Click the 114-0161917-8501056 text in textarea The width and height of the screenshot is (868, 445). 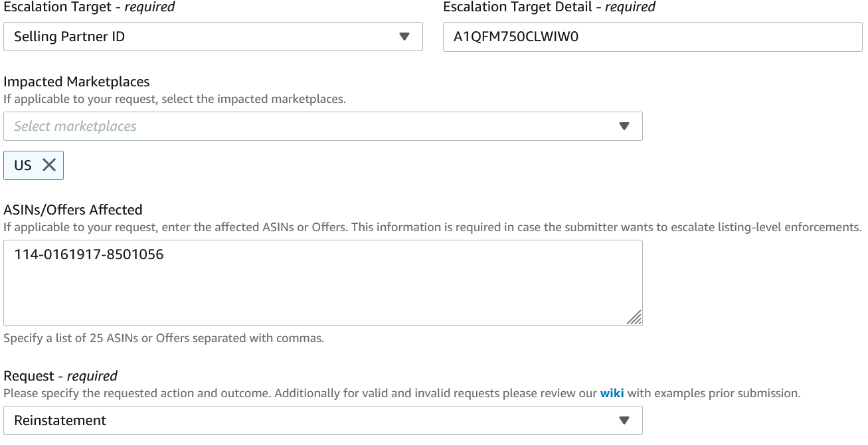coord(89,254)
